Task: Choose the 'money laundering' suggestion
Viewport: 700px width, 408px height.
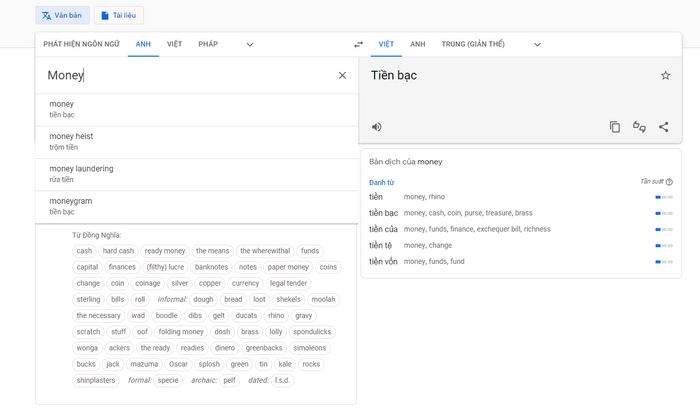Action: pos(197,174)
